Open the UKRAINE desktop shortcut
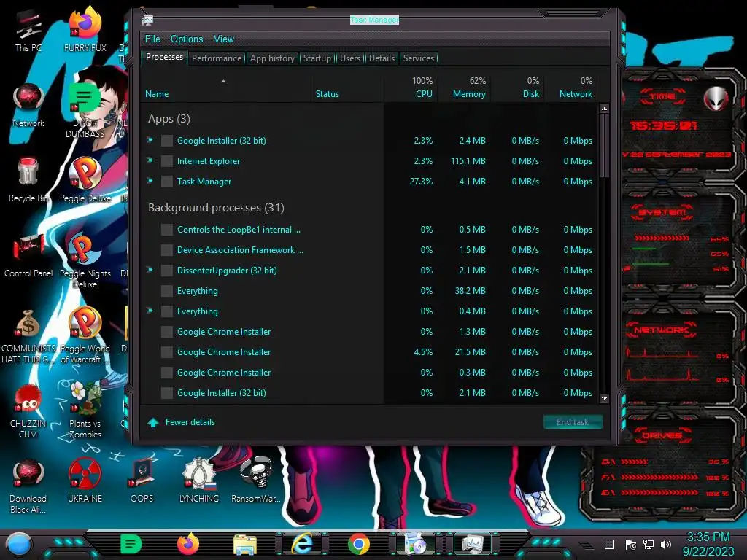Image resolution: width=747 pixels, height=560 pixels. click(x=85, y=481)
